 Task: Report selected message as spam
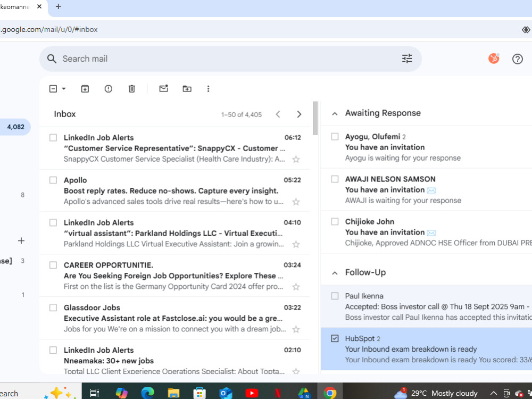108,89
